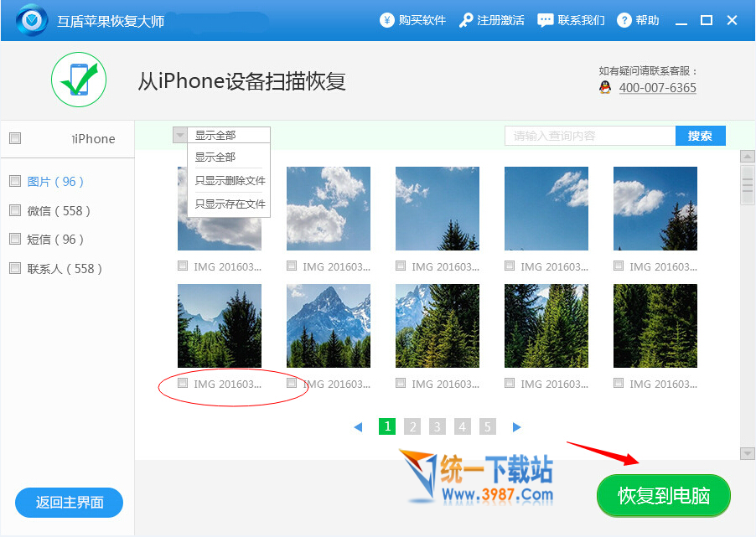Click the 显示全部 combo box field
Screen dimensions: 756x537
[229, 135]
